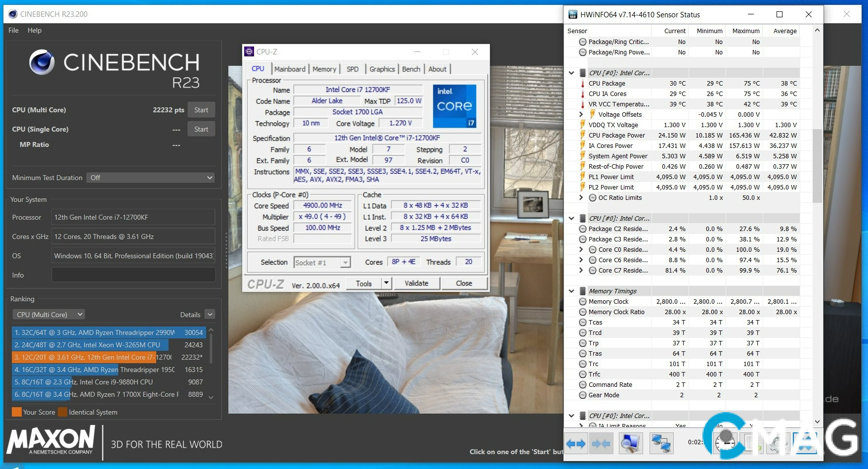Open the CPU (Multi Core) ranking dropdown
The height and width of the screenshot is (469, 868).
click(x=48, y=315)
